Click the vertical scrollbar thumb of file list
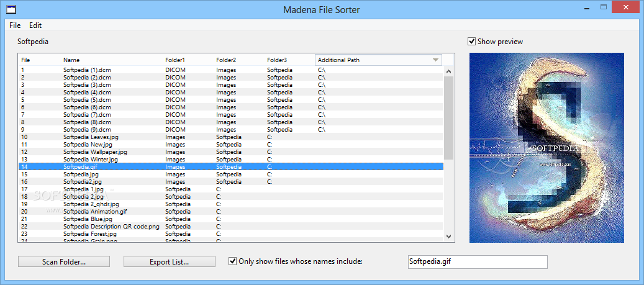The width and height of the screenshot is (644, 285). (448, 117)
